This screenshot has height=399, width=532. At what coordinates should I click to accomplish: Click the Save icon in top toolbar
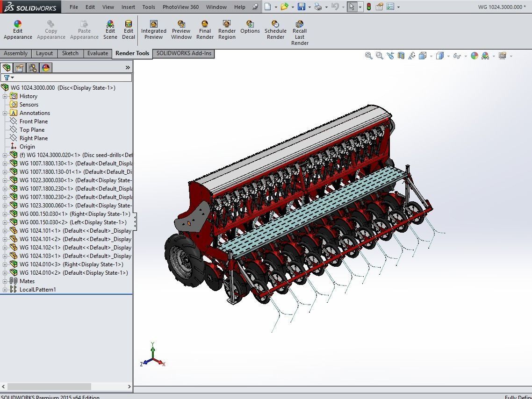(301, 7)
